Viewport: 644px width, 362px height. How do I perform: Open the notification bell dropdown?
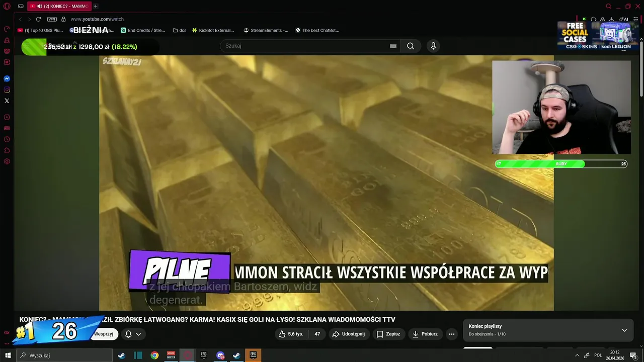tap(133, 334)
